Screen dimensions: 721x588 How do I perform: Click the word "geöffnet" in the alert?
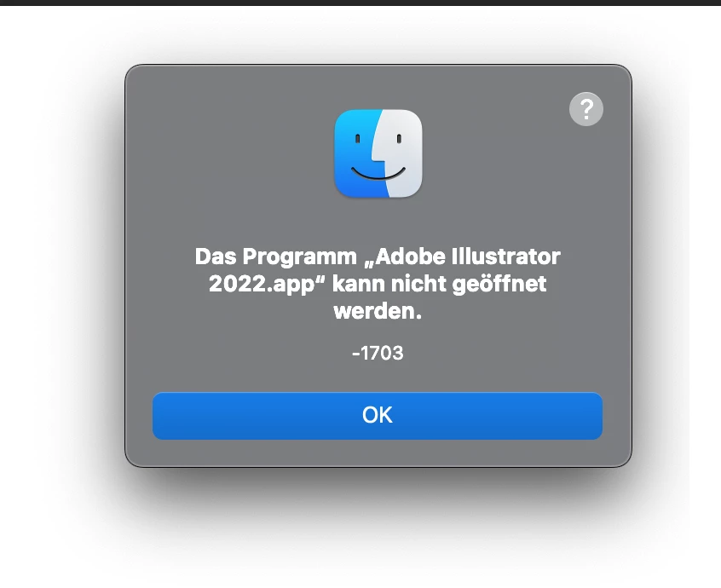[x=499, y=284]
